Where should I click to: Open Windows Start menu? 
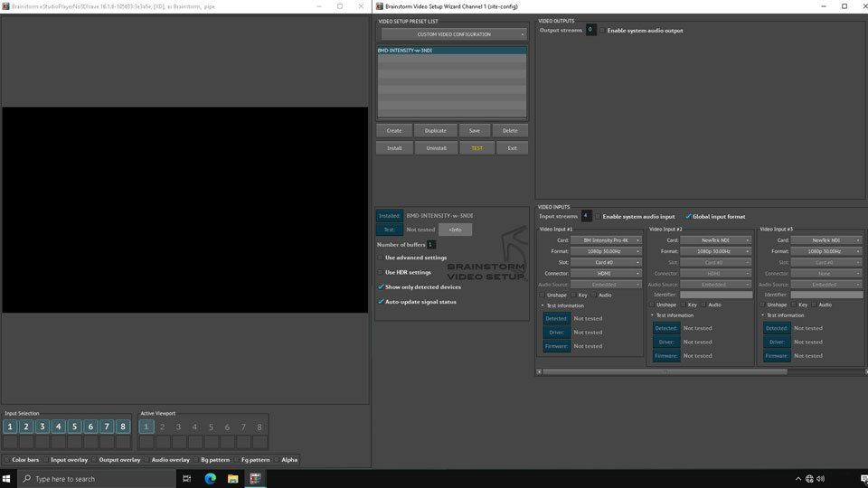9,478
